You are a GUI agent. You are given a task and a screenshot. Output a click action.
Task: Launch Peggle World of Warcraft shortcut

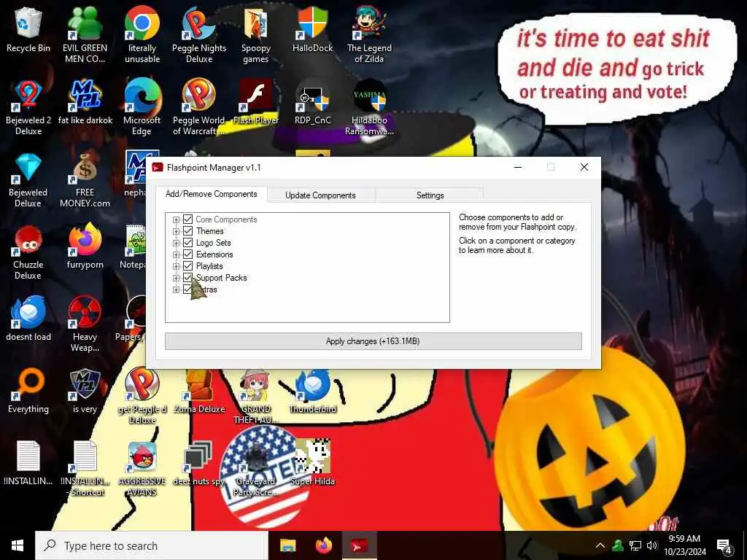(199, 108)
